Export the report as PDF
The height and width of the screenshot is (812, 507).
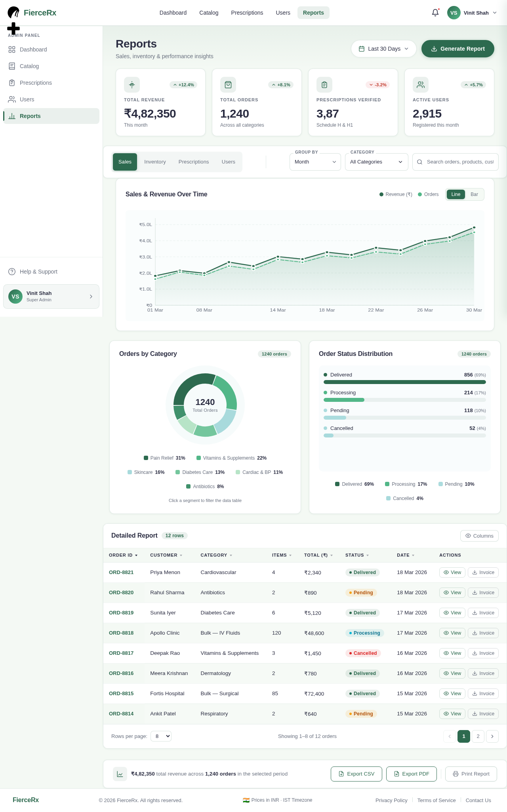[412, 774]
